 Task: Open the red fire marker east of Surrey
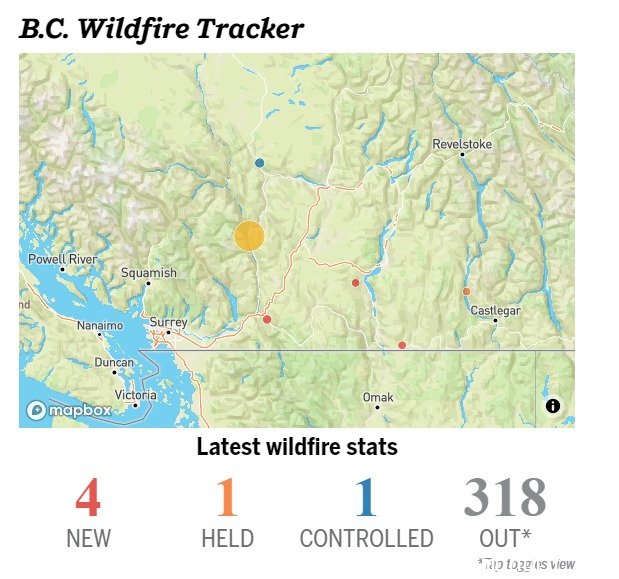pyautogui.click(x=267, y=319)
